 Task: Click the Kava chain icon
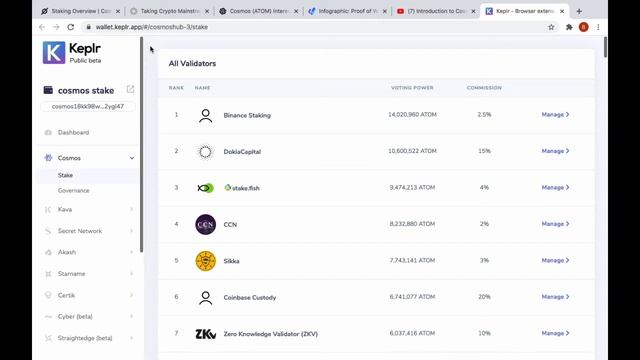click(x=48, y=209)
